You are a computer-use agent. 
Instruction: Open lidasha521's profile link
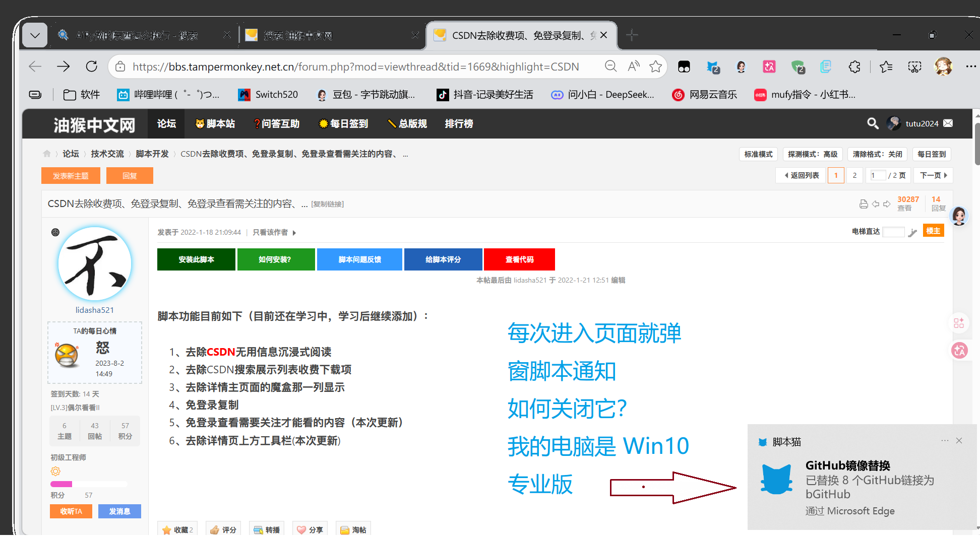[94, 309]
